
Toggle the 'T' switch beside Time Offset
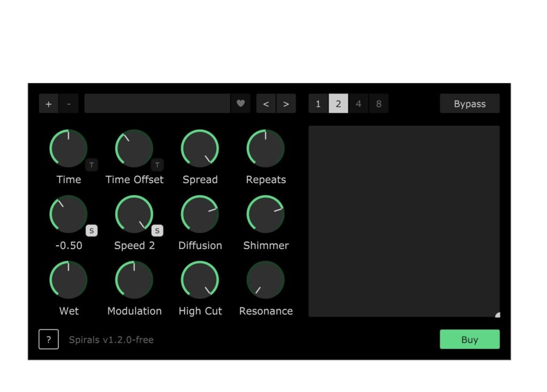tap(158, 165)
